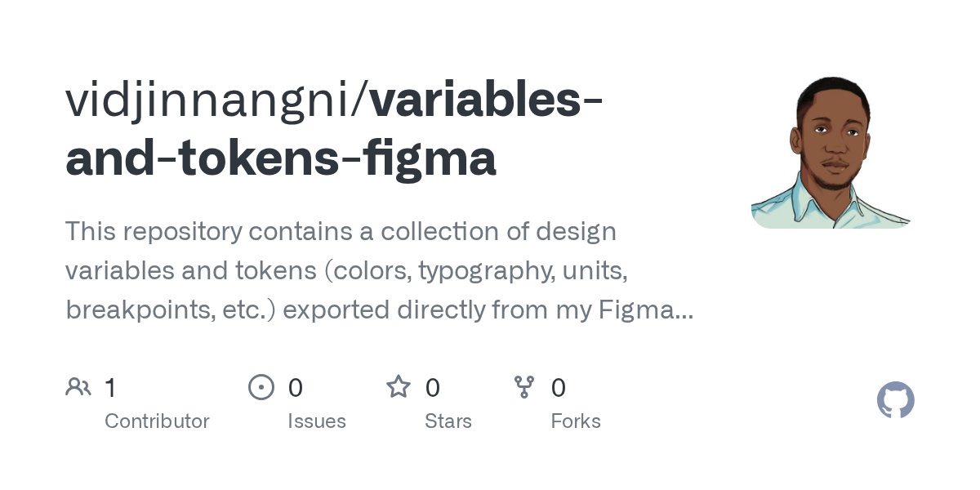Click the Contributor label

coord(157,421)
